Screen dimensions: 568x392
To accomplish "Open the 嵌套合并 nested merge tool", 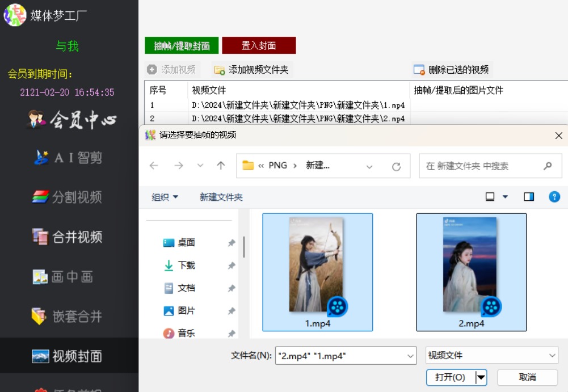I will (x=67, y=317).
